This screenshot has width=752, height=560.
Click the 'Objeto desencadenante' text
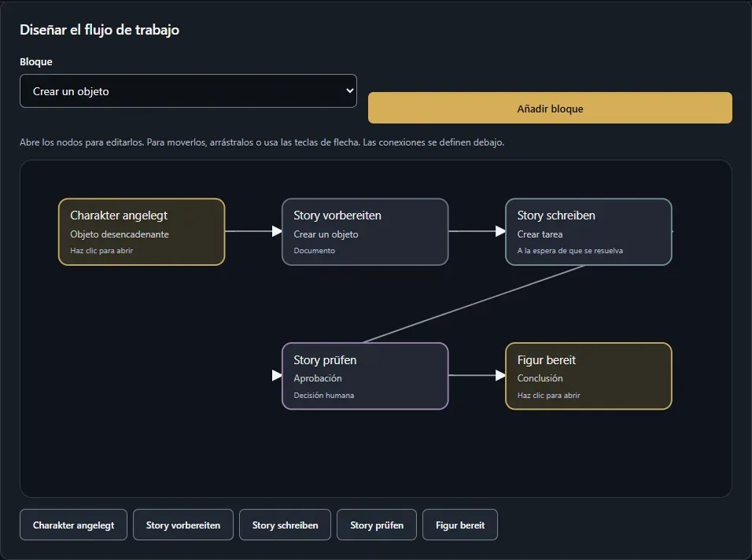click(120, 234)
